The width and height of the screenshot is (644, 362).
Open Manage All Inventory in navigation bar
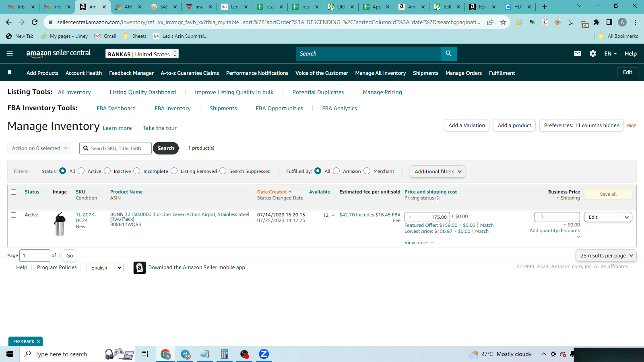point(380,73)
